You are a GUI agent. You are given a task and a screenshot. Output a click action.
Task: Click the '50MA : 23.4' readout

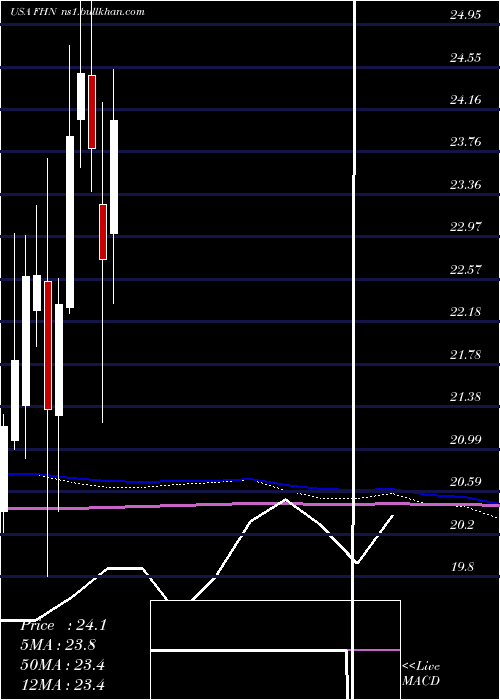click(x=62, y=665)
